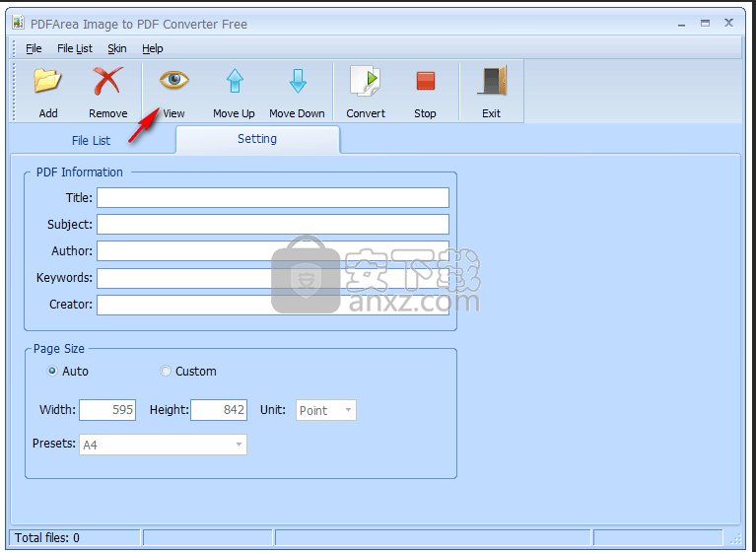Click the Add folder icon

(47, 81)
